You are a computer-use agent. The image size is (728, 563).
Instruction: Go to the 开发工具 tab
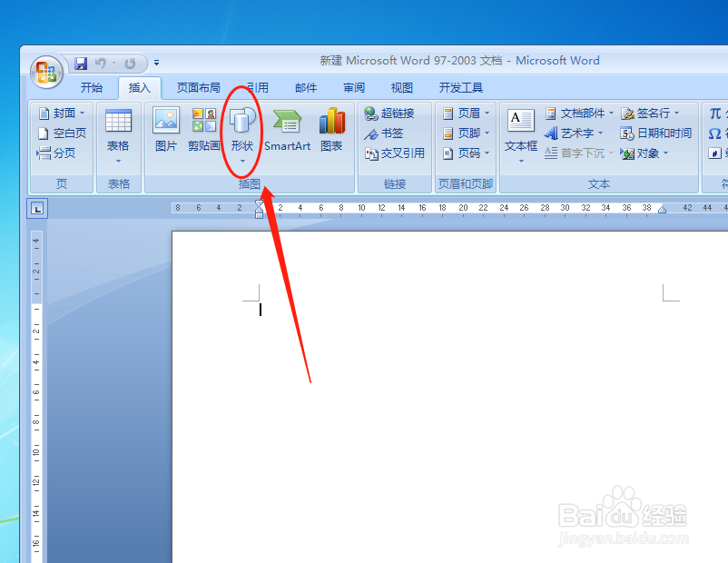pyautogui.click(x=460, y=87)
